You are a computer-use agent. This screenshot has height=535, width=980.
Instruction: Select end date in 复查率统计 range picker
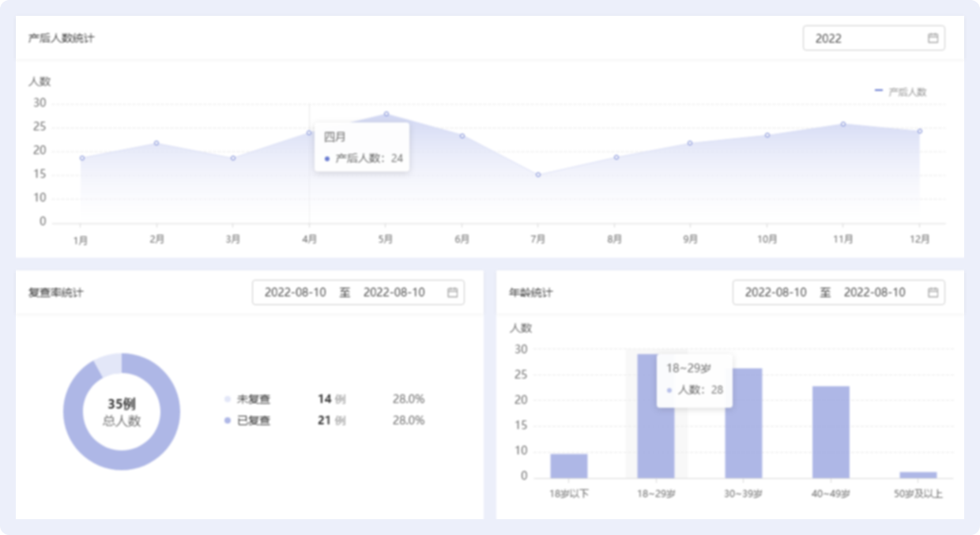click(x=394, y=292)
